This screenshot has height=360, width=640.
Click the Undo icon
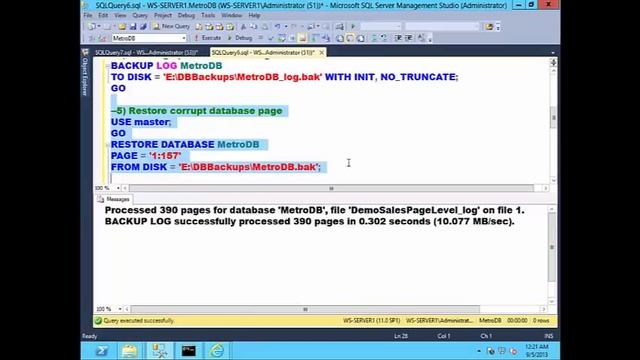278,27
